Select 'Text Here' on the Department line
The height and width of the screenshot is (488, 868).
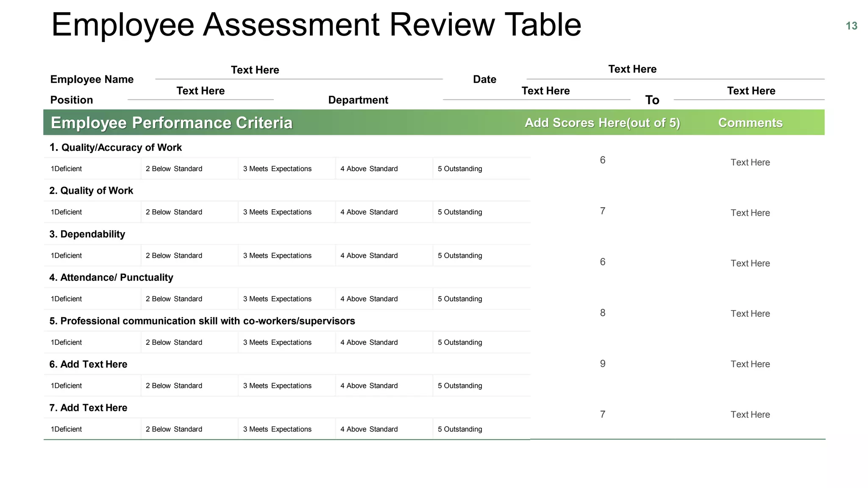(x=545, y=91)
